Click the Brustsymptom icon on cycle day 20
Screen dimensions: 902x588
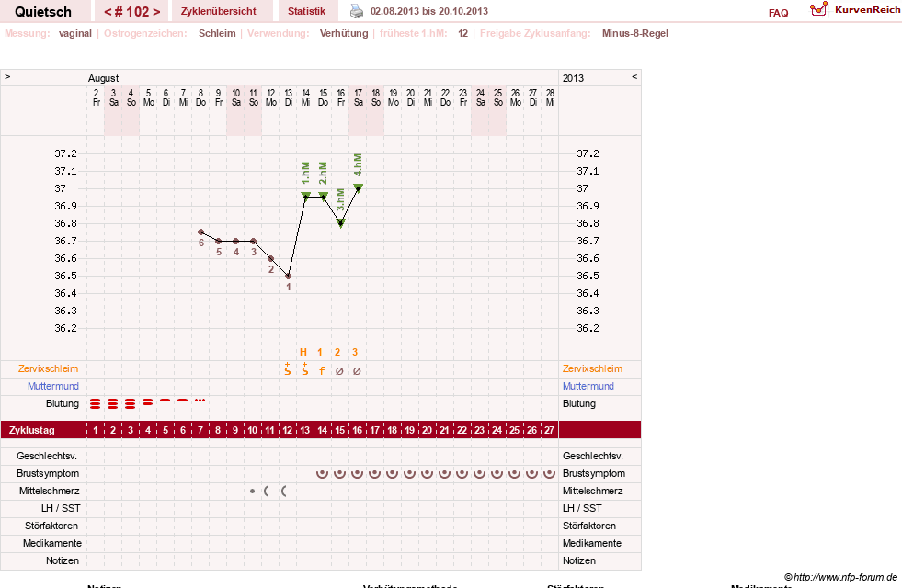(427, 474)
